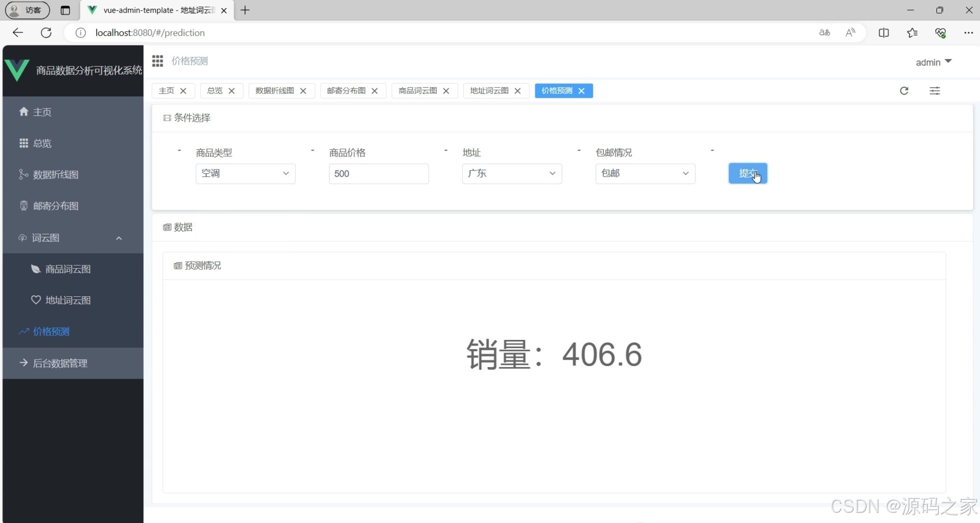The image size is (980, 523).
Task: Click the Vue logo in the sidebar header
Action: coord(17,69)
